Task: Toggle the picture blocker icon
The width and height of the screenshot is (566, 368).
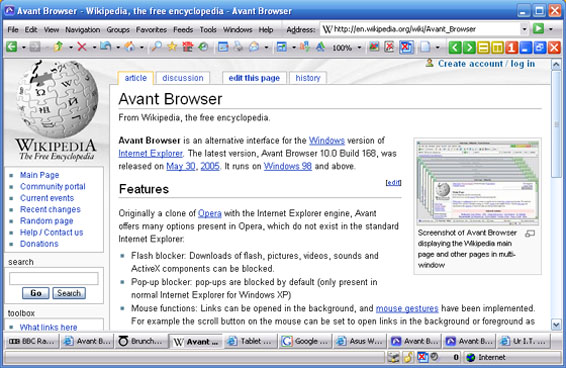Action: [x=374, y=47]
